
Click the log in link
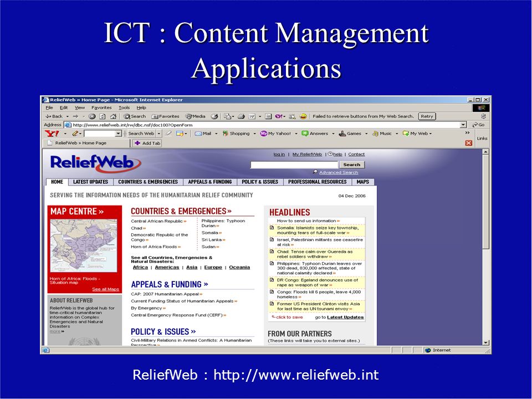point(279,154)
